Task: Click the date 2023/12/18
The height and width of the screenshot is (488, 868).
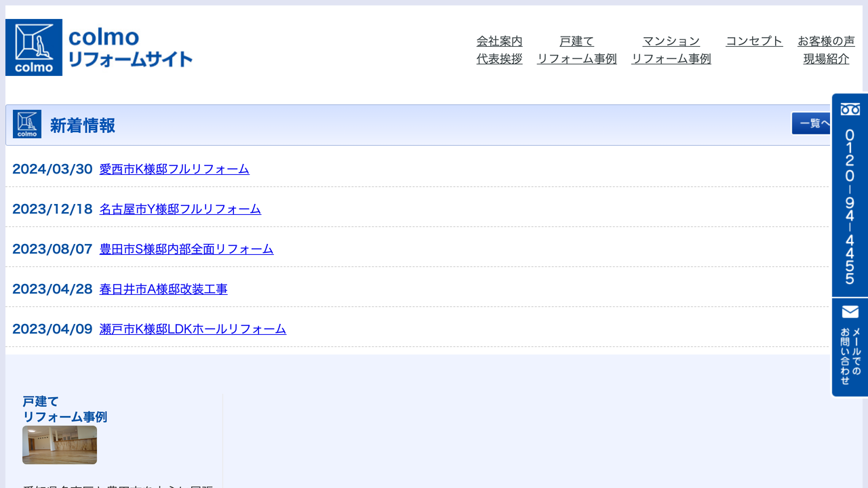Action: click(52, 209)
